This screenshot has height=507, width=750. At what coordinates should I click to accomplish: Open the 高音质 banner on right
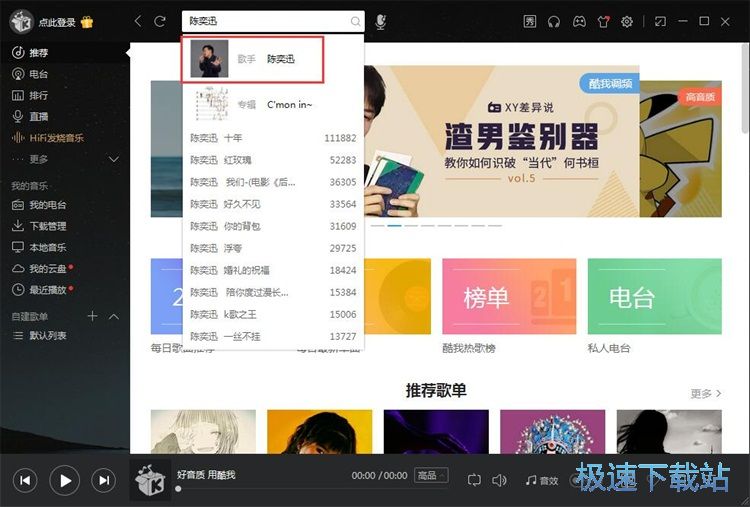coord(681,148)
